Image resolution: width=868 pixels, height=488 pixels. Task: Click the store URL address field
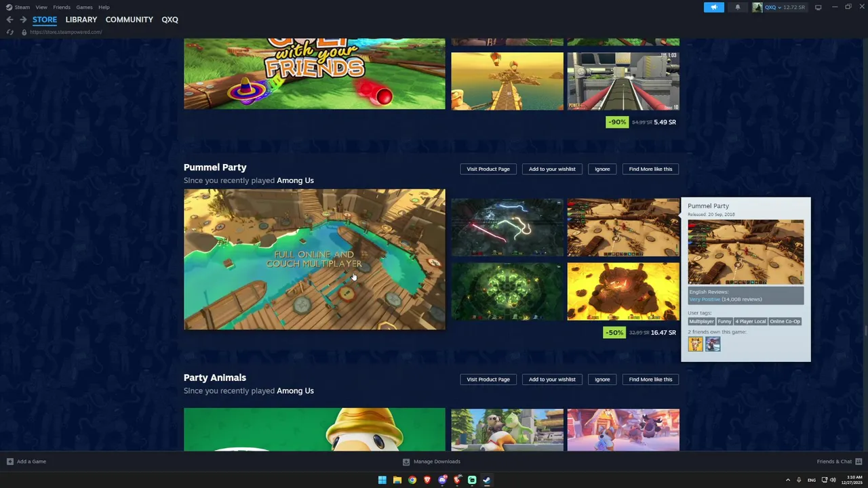66,32
